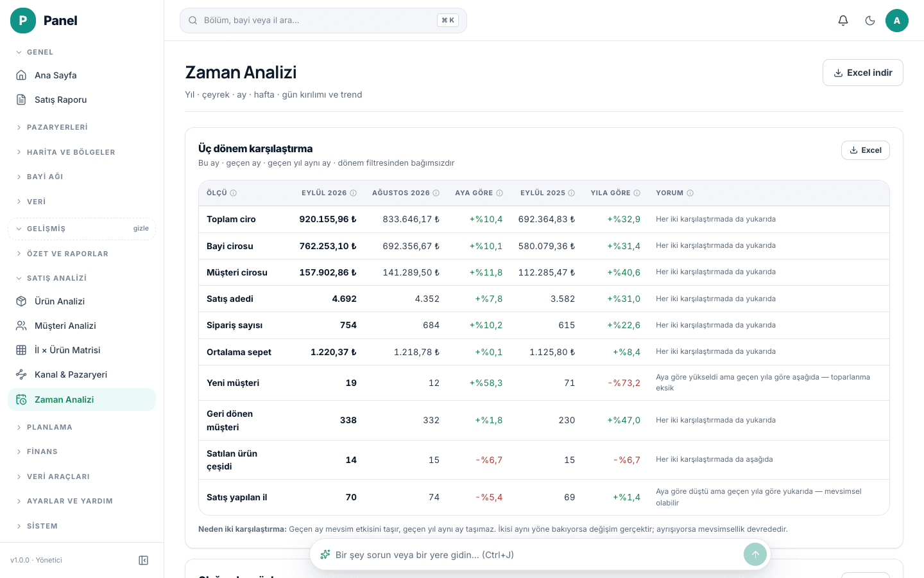
Task: Expand the Finans section
Action: [x=81, y=451]
